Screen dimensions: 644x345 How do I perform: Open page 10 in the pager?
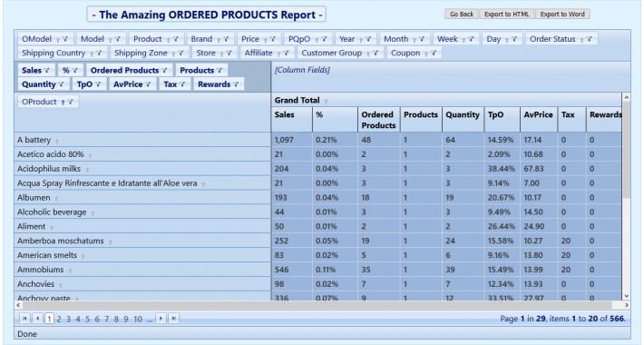click(x=138, y=319)
